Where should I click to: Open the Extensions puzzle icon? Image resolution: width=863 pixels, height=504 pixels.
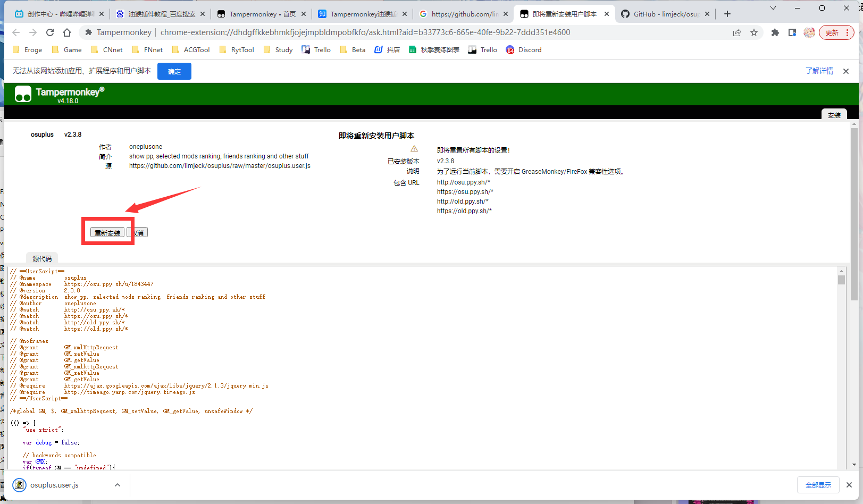coord(775,32)
